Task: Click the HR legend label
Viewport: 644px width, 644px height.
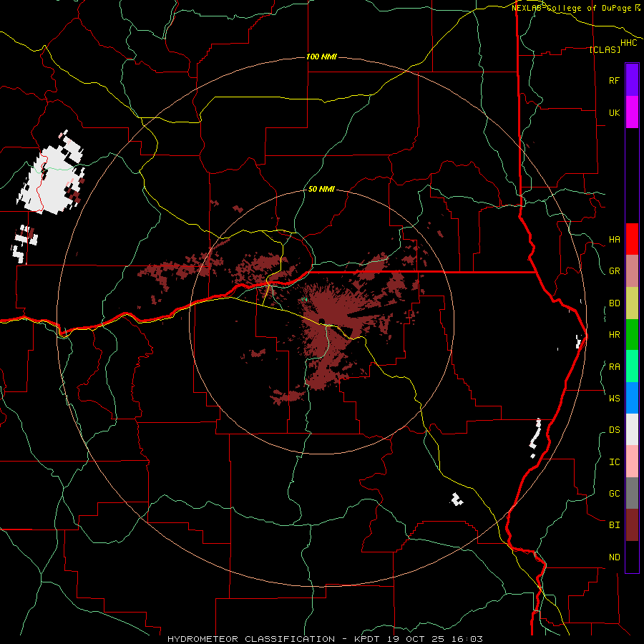Action: (x=614, y=335)
